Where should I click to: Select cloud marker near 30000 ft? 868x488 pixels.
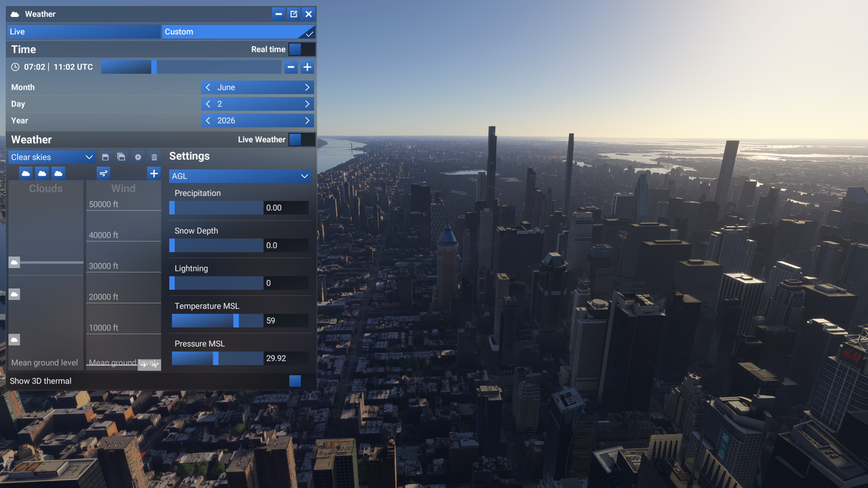14,262
